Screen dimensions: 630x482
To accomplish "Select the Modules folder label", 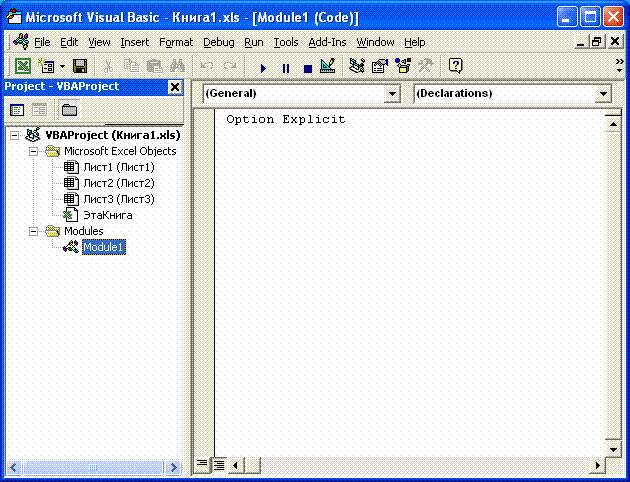I will [84, 231].
